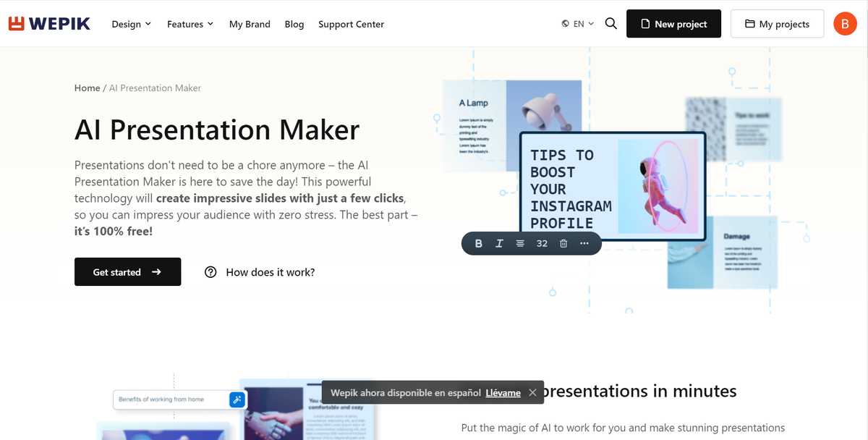Open My Brand in navigation
This screenshot has width=868, height=440.
pos(250,24)
